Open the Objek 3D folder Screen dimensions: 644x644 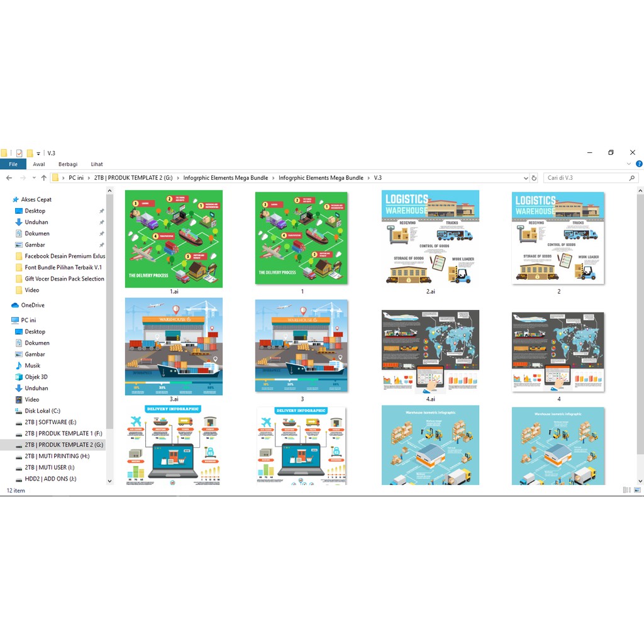(36, 377)
